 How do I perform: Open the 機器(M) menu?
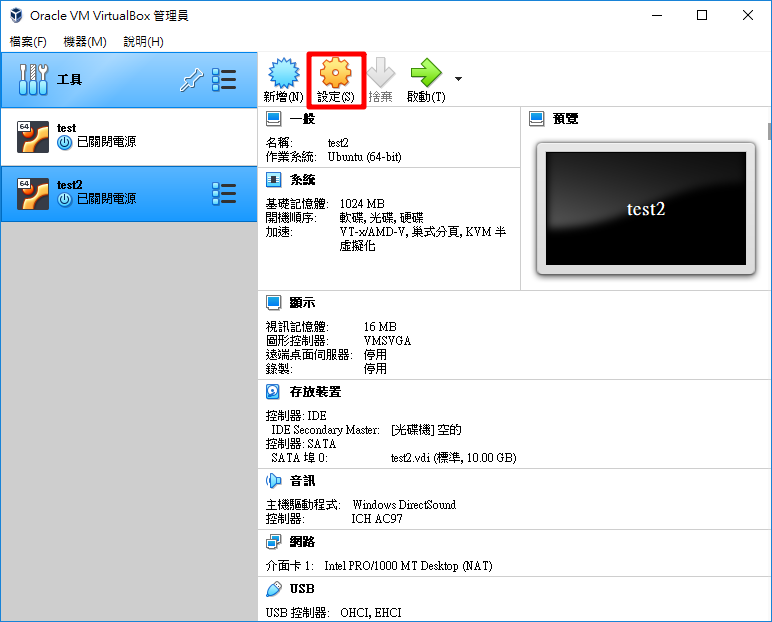point(85,42)
